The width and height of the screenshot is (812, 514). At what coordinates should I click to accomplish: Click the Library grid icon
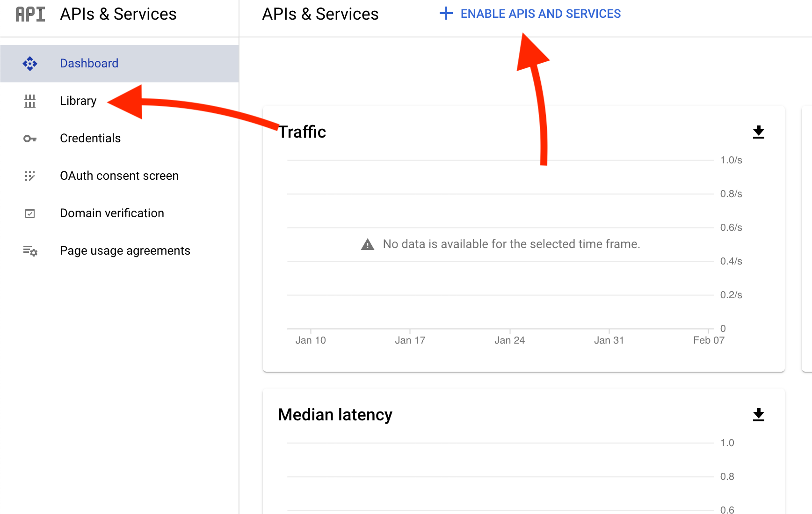[30, 101]
